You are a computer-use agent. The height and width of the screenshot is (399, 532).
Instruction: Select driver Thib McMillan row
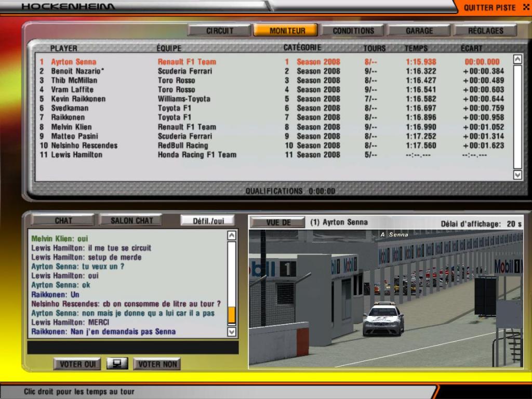click(273, 81)
